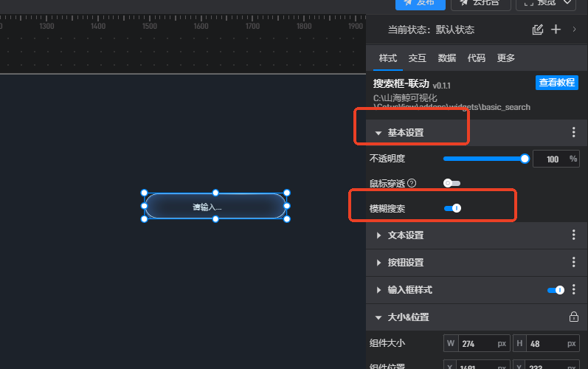Open the more options dots beside 按钮设置
Screen dimensions: 588x369
[x=573, y=262]
